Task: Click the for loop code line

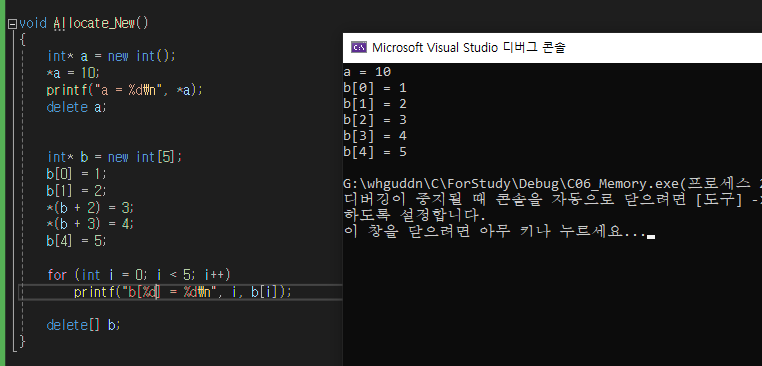Action: (139, 275)
